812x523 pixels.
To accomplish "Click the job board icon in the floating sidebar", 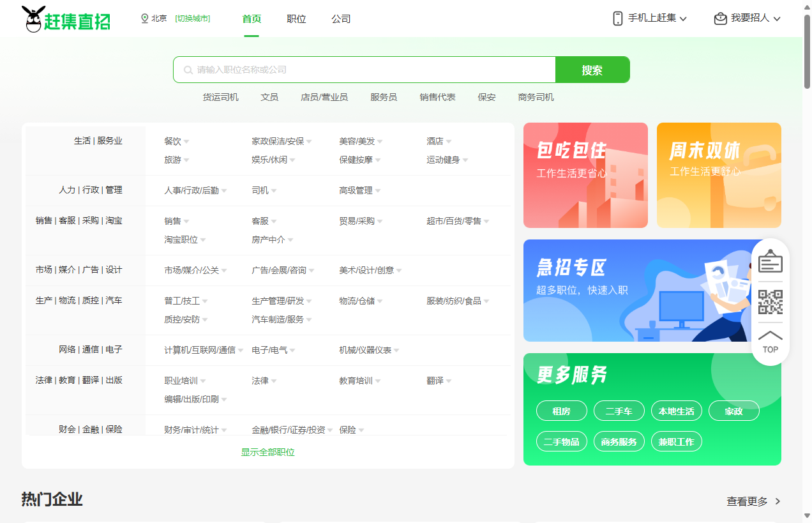I will point(770,261).
